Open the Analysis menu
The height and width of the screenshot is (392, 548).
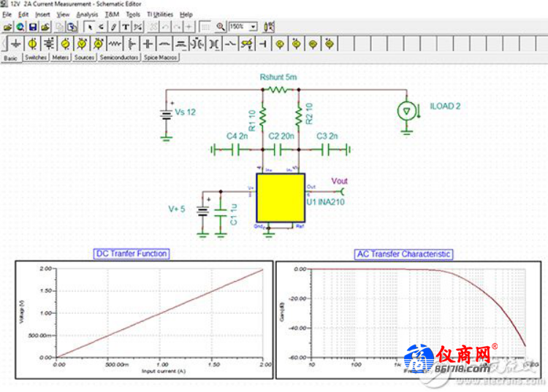(x=87, y=15)
